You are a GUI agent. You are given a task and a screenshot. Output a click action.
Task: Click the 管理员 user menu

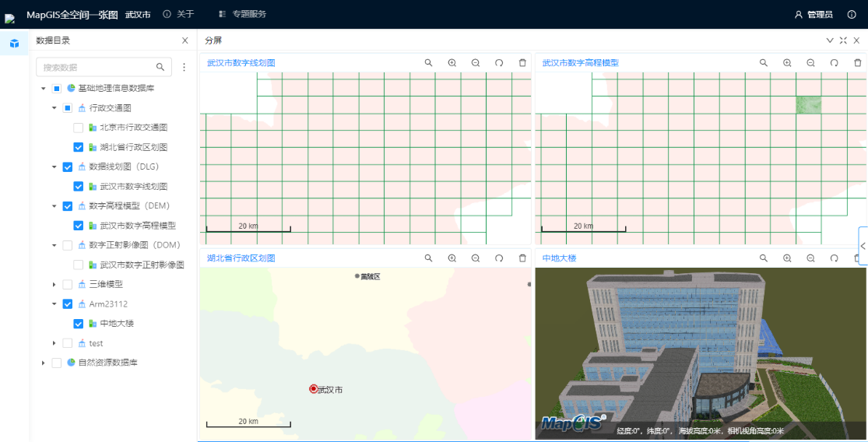coord(814,14)
